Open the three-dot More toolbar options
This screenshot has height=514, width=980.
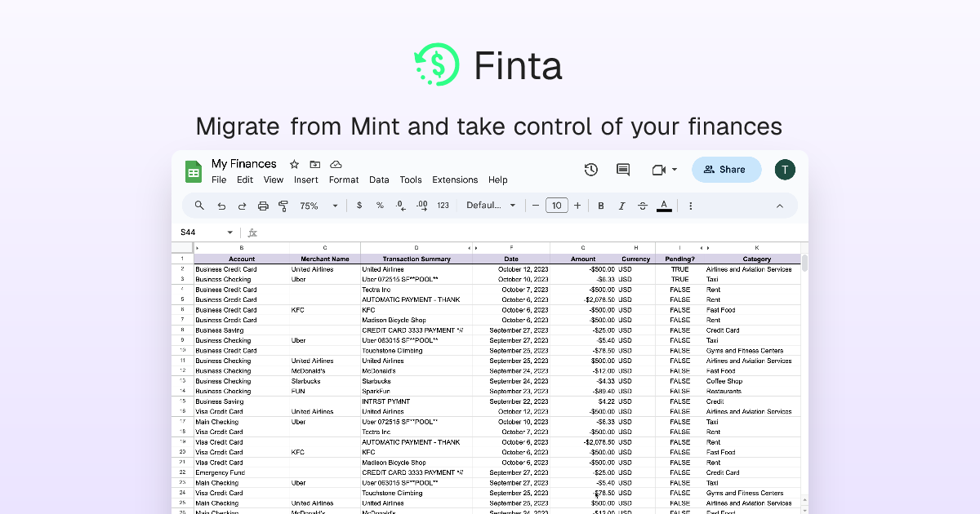691,206
